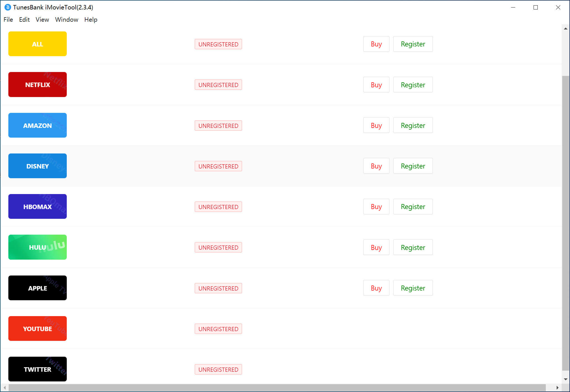Click the black TWITTER tile
This screenshot has height=392, width=570.
tap(38, 369)
